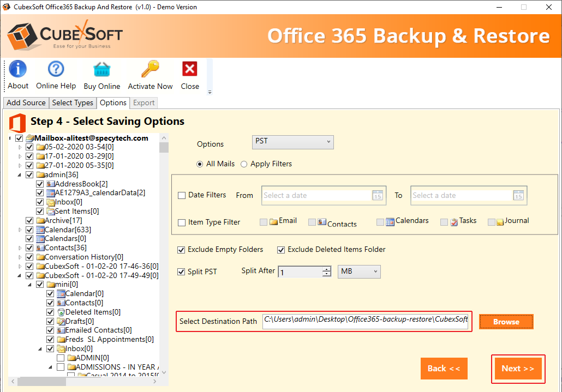Open the MB size unit dropdown
Screen dimensions: 562x392
point(360,272)
